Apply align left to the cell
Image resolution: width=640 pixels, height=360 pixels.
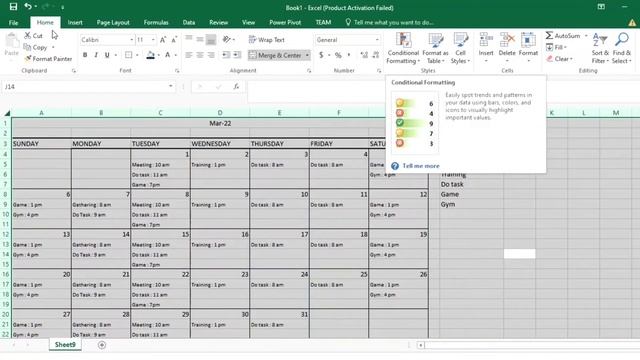[x=189, y=55]
